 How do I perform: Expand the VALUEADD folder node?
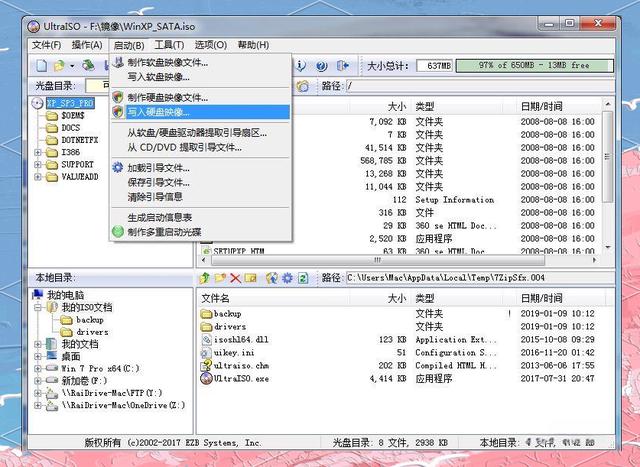pyautogui.click(x=38, y=177)
